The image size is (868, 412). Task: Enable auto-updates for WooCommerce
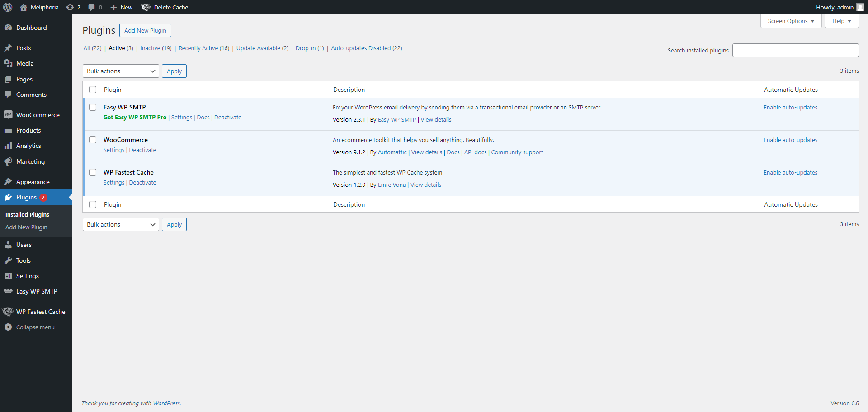(x=790, y=140)
